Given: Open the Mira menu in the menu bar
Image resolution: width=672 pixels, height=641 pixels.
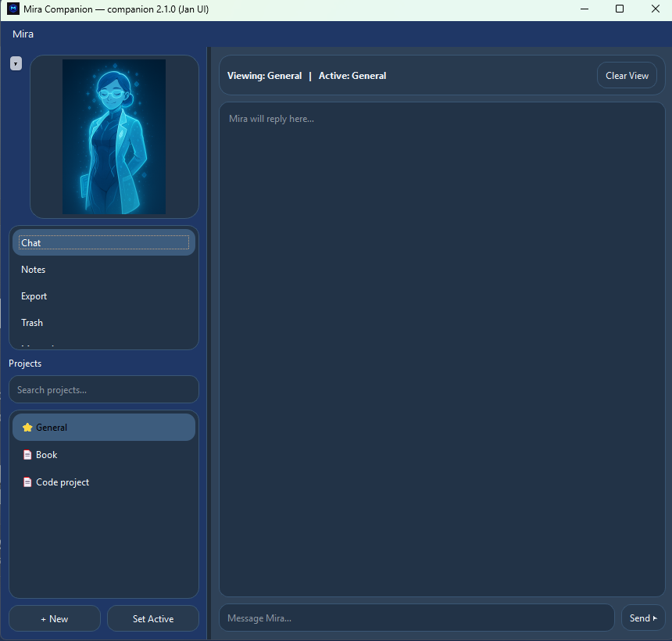Looking at the screenshot, I should click(23, 34).
